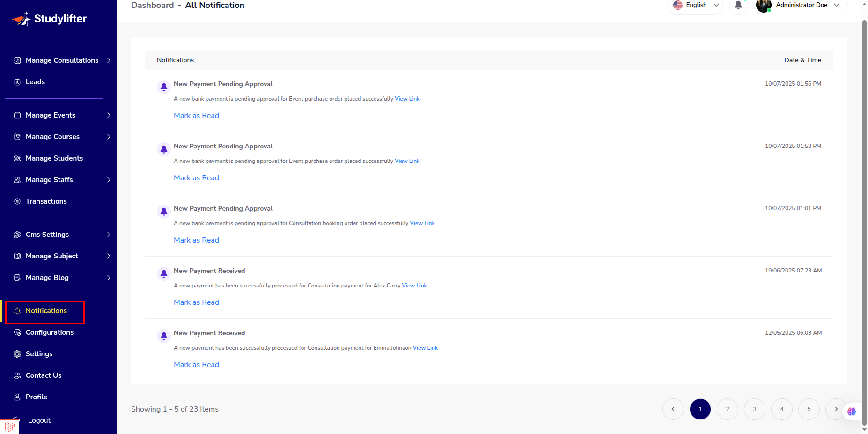Image resolution: width=868 pixels, height=434 pixels.
Task: Open the Settings menu item
Action: (39, 354)
